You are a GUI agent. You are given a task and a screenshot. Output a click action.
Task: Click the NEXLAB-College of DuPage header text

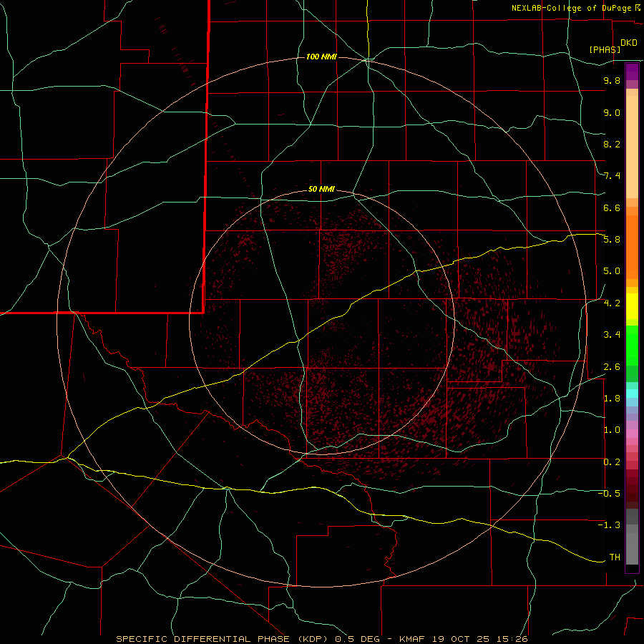pos(572,8)
